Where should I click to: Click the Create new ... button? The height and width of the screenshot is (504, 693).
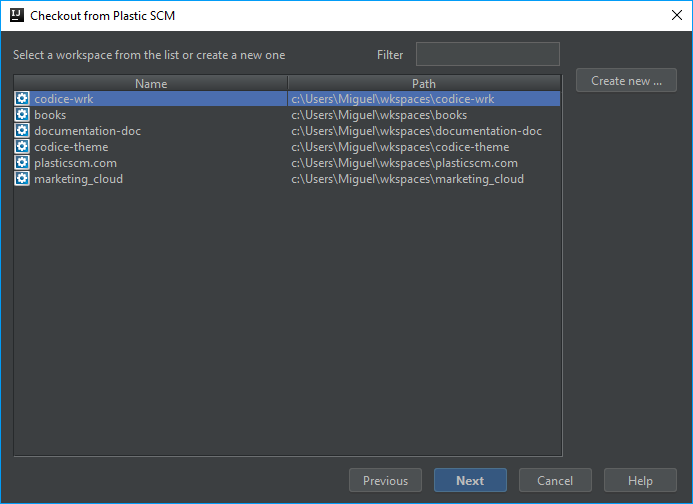click(x=626, y=80)
